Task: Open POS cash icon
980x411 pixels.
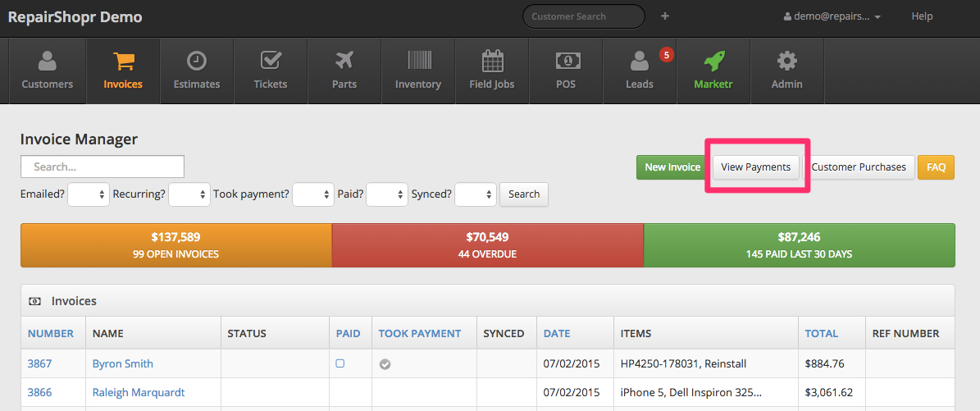Action: click(x=566, y=62)
